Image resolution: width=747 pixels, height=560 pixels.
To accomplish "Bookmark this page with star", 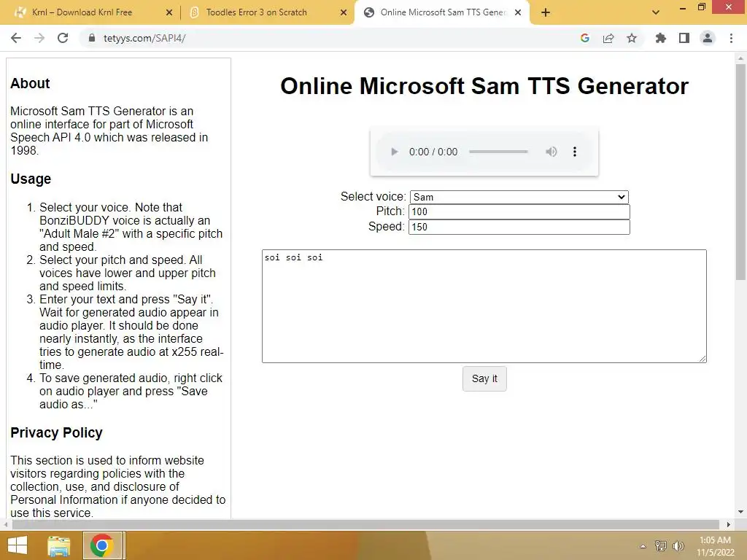I will 632,38.
